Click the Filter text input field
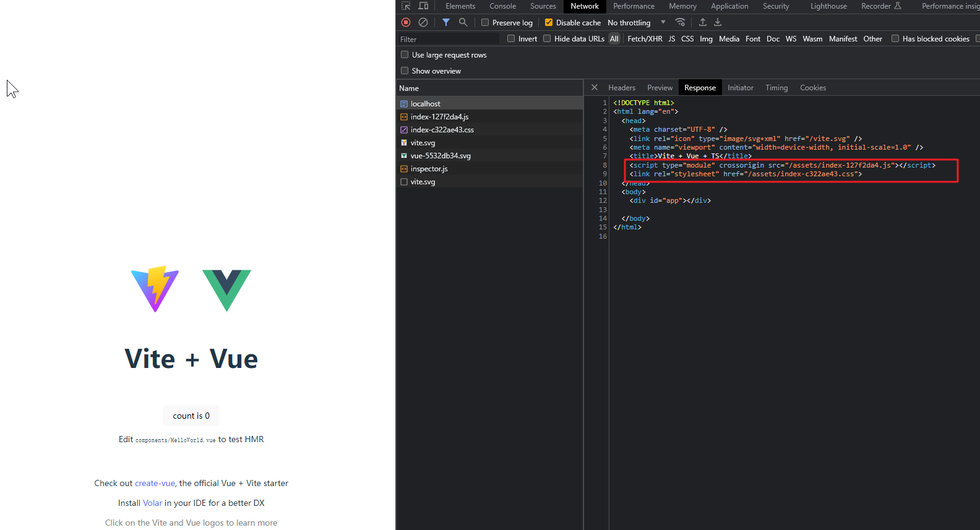The height and width of the screenshot is (530, 980). 449,39
